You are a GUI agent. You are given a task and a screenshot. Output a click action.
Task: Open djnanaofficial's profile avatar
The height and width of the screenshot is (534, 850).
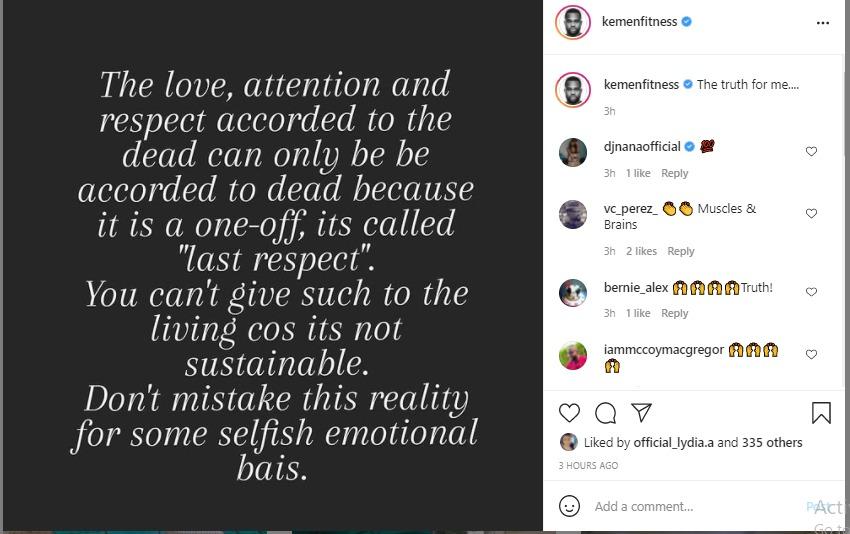[573, 152]
